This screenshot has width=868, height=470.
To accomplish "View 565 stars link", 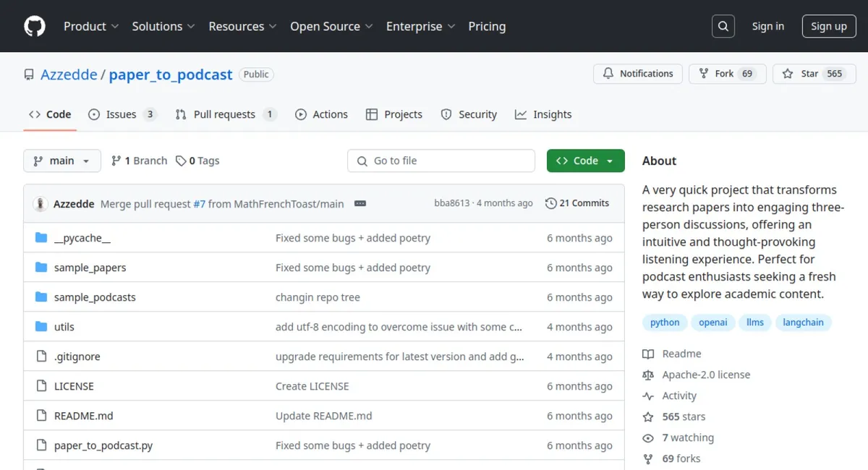I will coord(674,416).
